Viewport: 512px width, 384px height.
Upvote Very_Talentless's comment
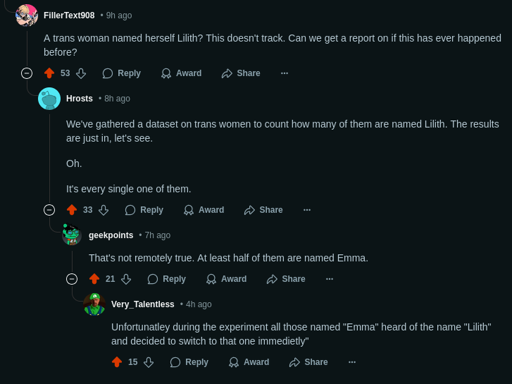(x=117, y=362)
